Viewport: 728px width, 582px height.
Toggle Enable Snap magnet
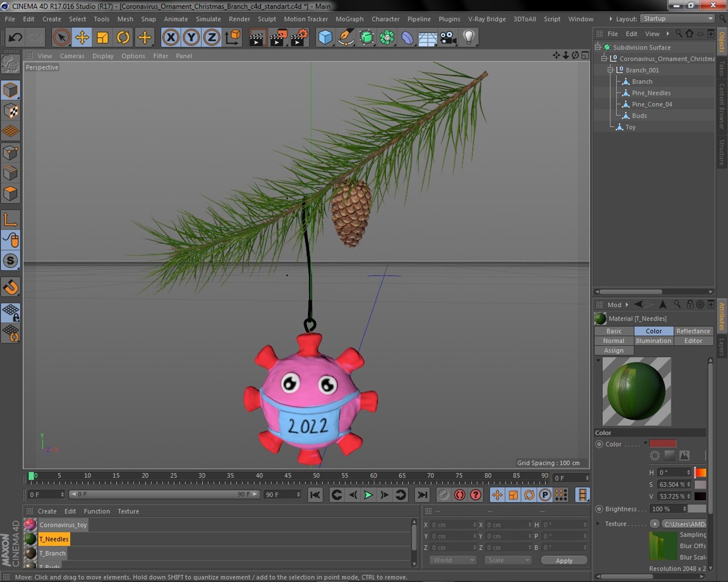11,287
